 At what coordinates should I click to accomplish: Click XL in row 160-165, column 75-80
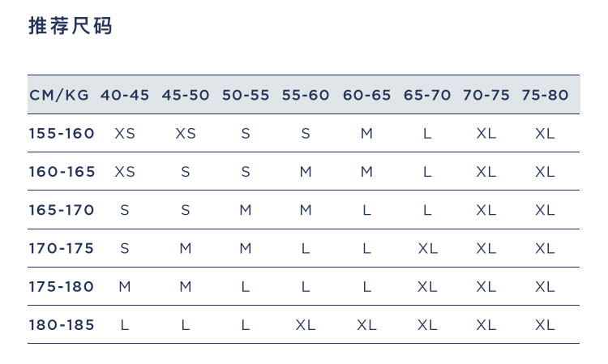point(545,172)
